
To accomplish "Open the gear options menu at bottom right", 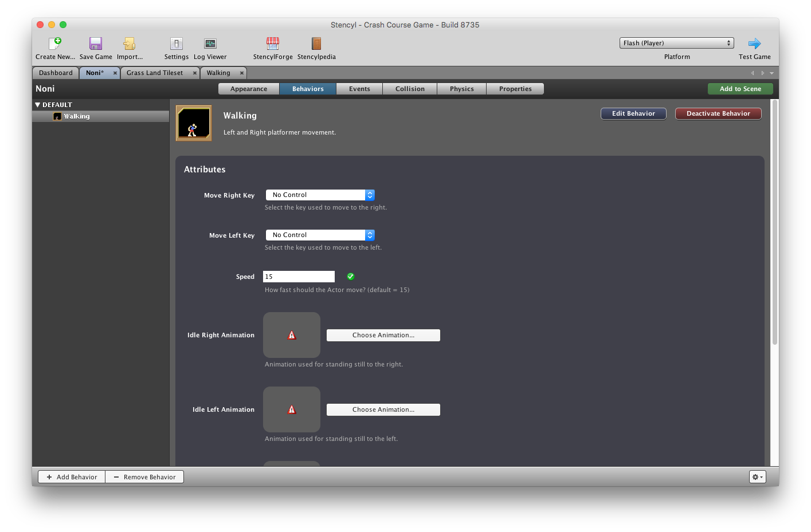I will click(757, 477).
